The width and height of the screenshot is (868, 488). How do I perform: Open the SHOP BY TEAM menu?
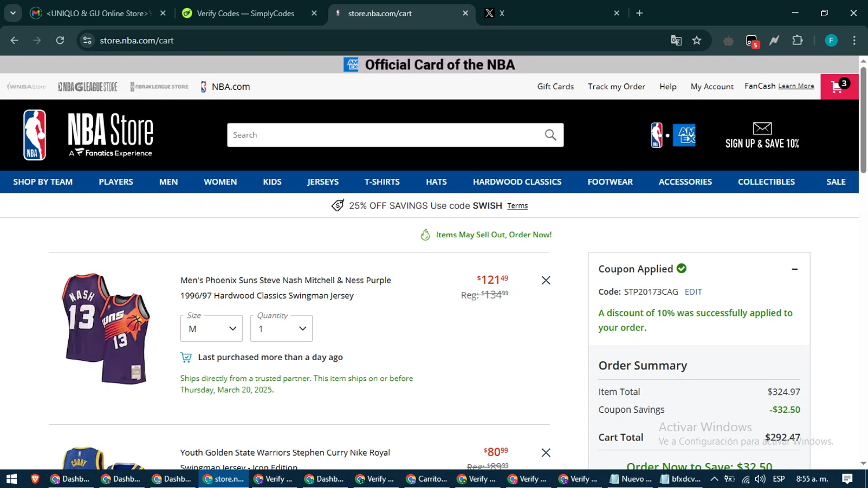click(x=43, y=182)
